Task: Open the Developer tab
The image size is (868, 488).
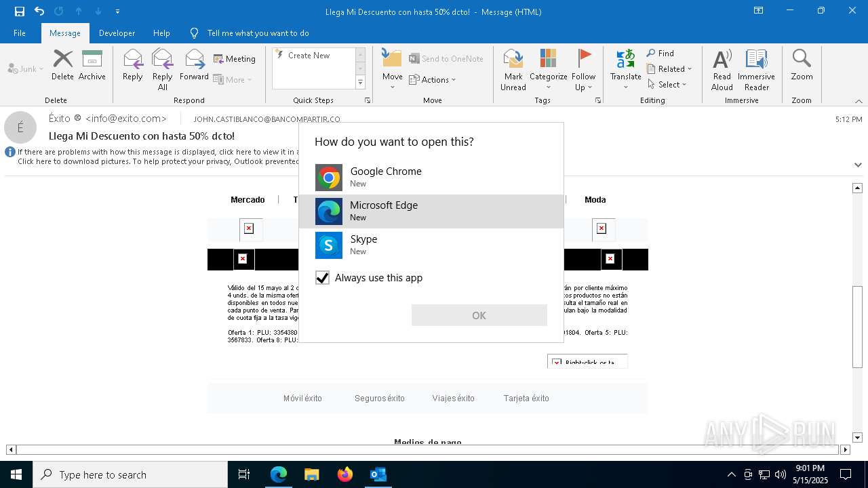Action: (117, 33)
